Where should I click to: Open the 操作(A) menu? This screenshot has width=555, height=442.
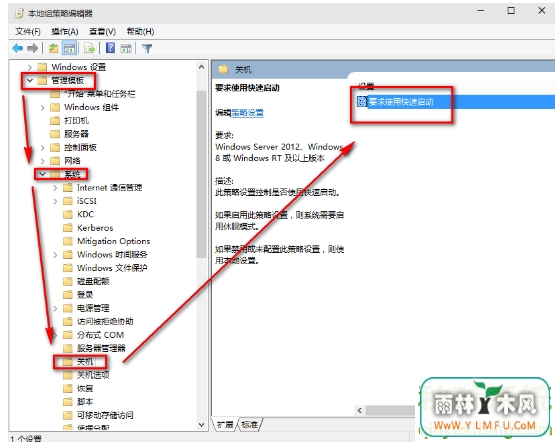click(x=64, y=31)
